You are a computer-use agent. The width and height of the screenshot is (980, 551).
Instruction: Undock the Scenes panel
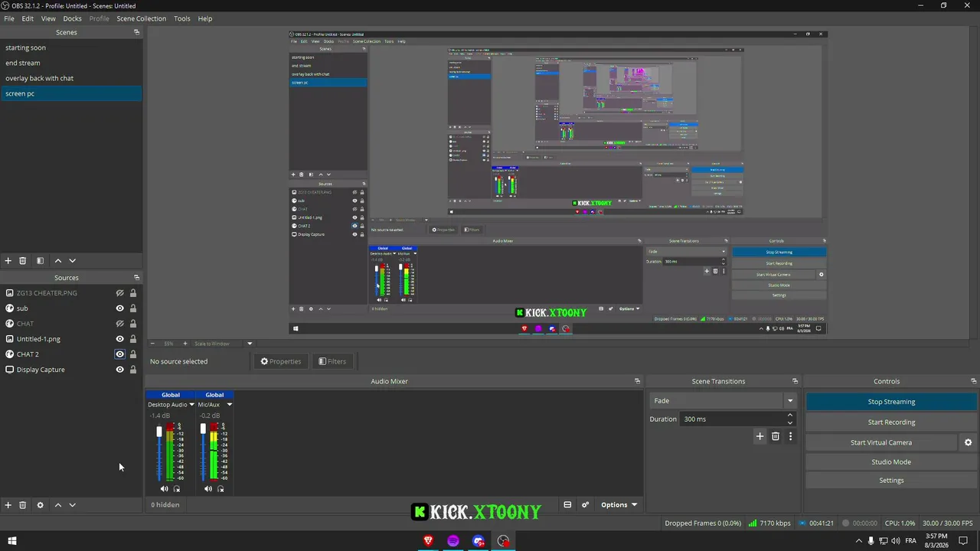136,32
